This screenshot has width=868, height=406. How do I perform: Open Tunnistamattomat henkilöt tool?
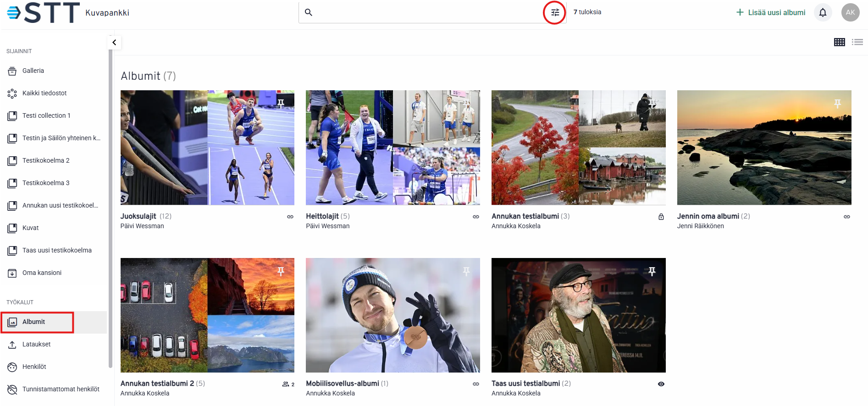point(61,390)
